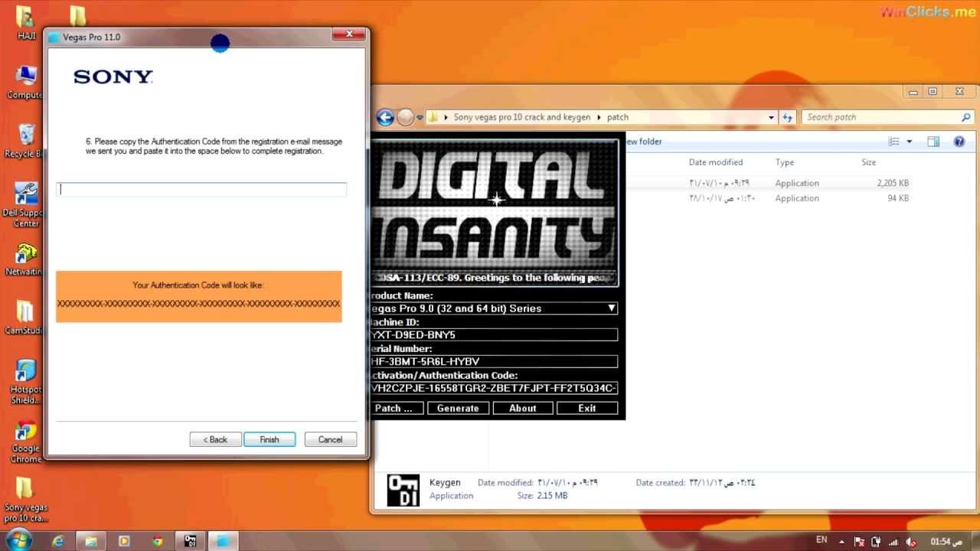Open Explorer help question mark icon

(959, 142)
